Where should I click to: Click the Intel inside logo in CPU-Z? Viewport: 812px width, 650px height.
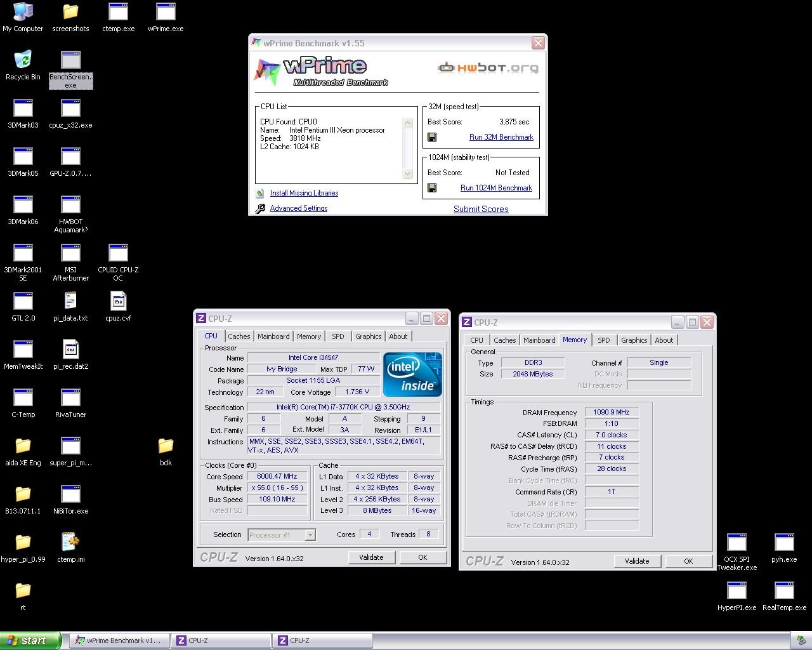pos(413,375)
